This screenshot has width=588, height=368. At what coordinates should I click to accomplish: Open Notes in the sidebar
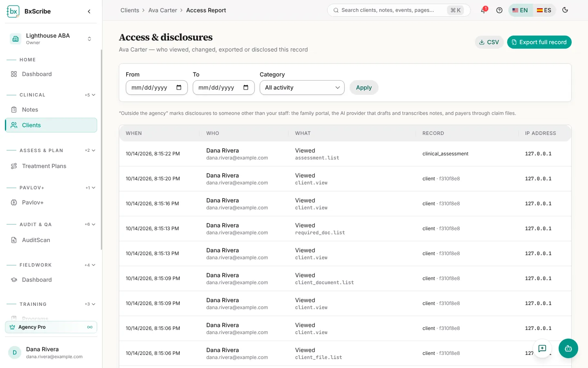tap(51, 110)
